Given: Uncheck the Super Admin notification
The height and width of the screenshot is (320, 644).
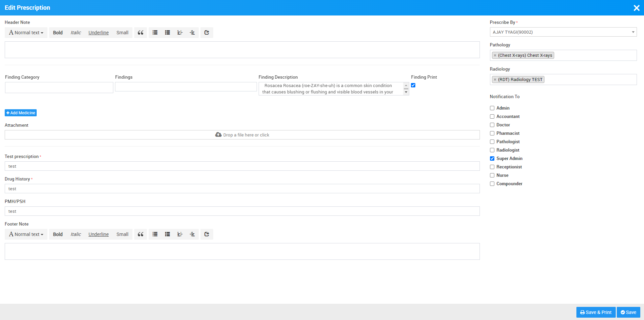Looking at the screenshot, I should [492, 158].
